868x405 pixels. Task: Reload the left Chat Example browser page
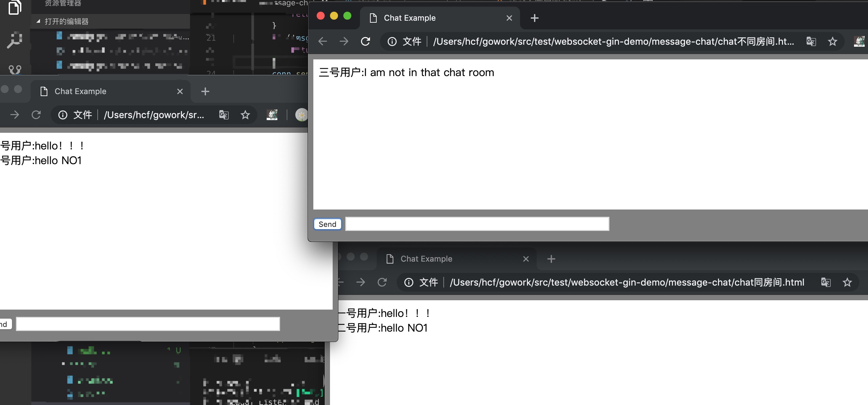tap(36, 115)
